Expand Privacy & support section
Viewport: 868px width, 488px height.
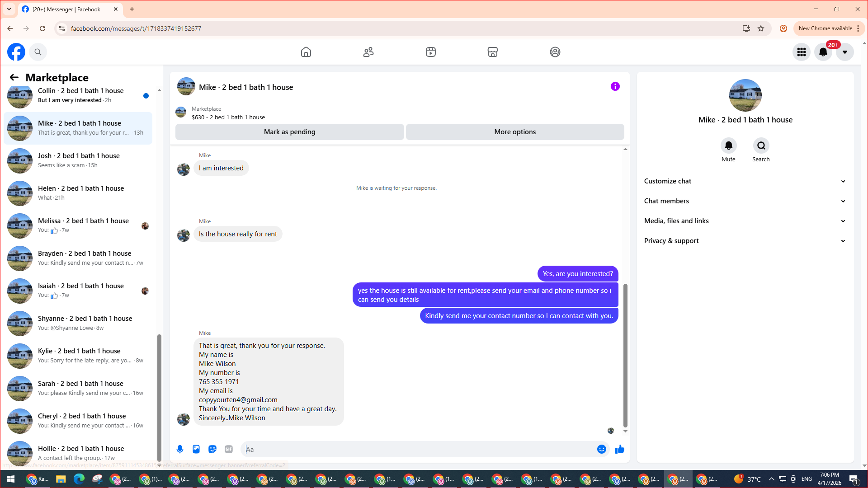[745, 241]
